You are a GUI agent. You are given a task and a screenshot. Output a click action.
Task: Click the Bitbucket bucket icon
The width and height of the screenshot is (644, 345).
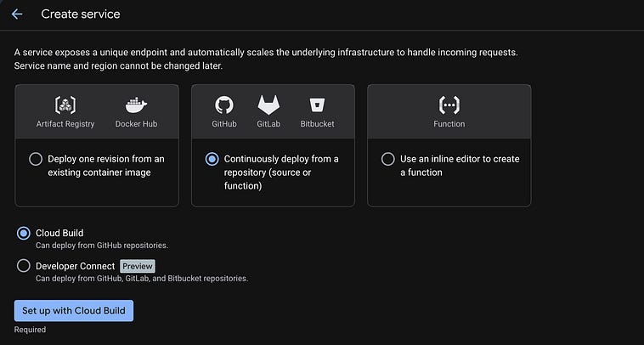pos(317,105)
